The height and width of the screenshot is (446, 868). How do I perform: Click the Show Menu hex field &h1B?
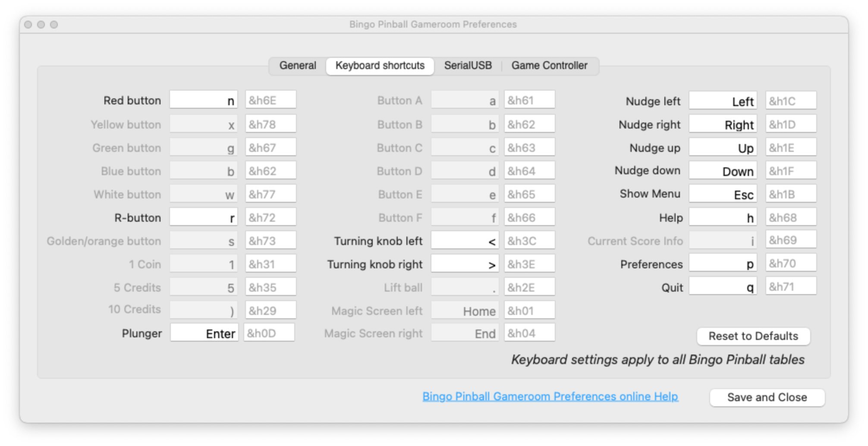coord(791,194)
